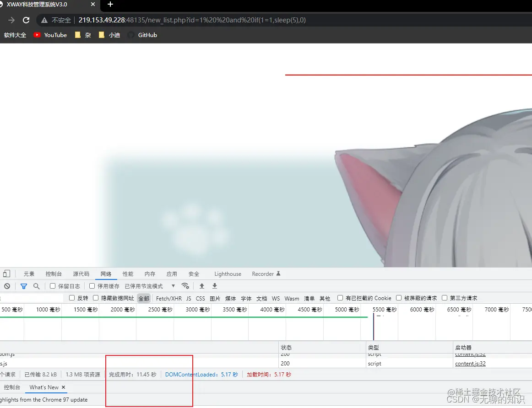This screenshot has height=408, width=532.
Task: Switch to the 内存 panel
Action: coord(150,274)
